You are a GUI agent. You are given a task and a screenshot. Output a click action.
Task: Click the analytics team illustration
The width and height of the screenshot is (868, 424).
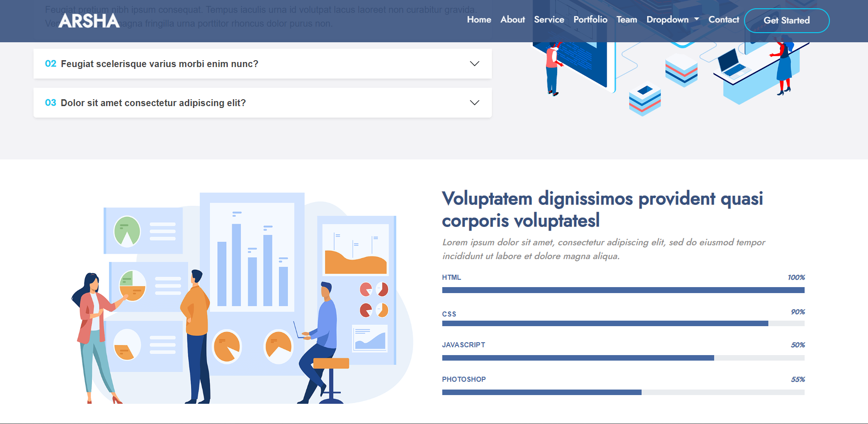click(x=242, y=298)
